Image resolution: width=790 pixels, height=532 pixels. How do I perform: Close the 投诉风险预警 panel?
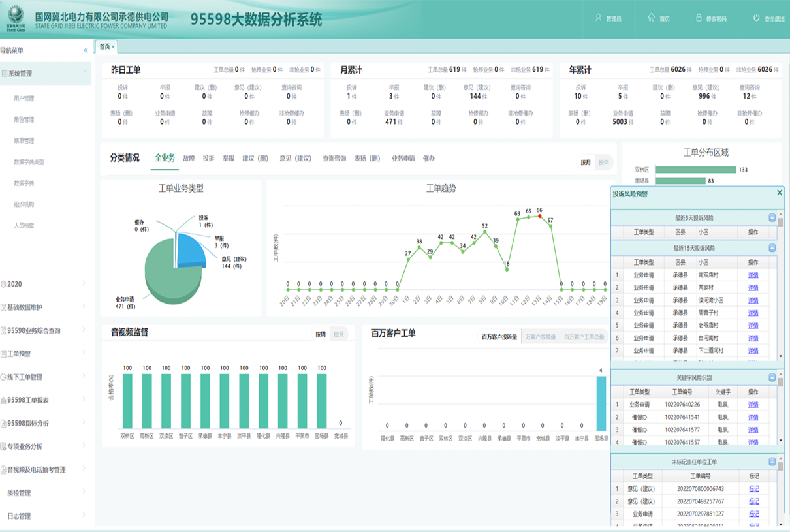[x=780, y=193]
